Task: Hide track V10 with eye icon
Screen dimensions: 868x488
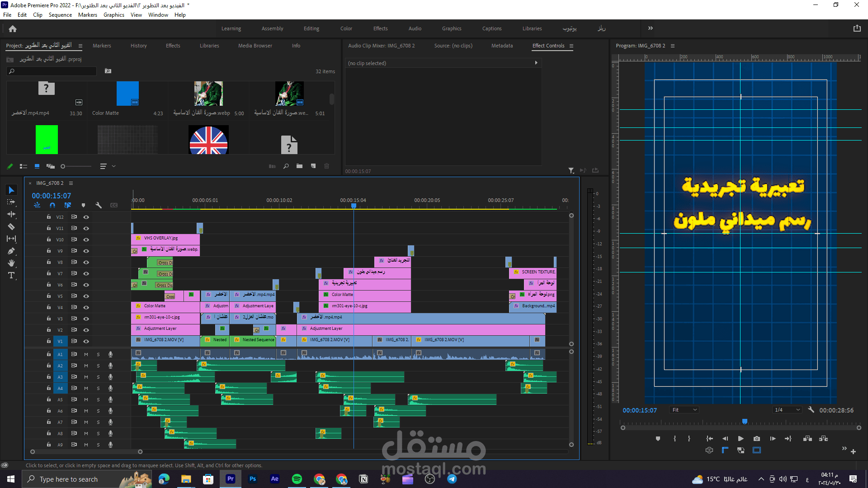Action: 86,239
